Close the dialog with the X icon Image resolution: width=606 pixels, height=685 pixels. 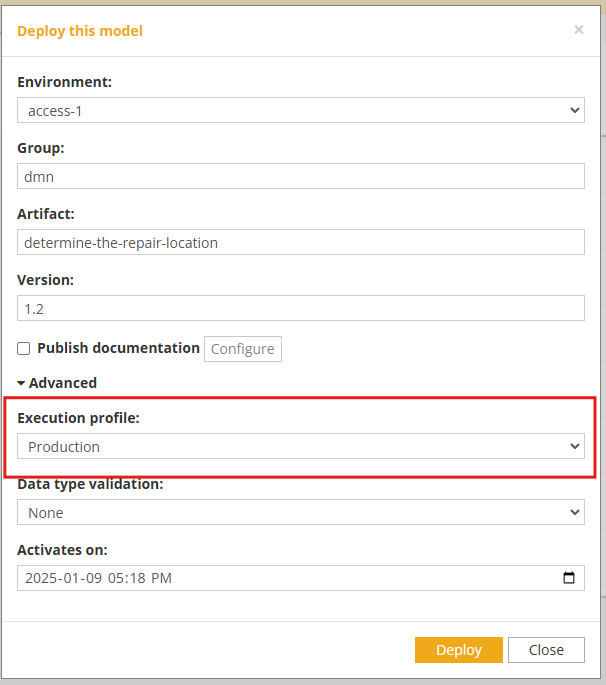578,30
